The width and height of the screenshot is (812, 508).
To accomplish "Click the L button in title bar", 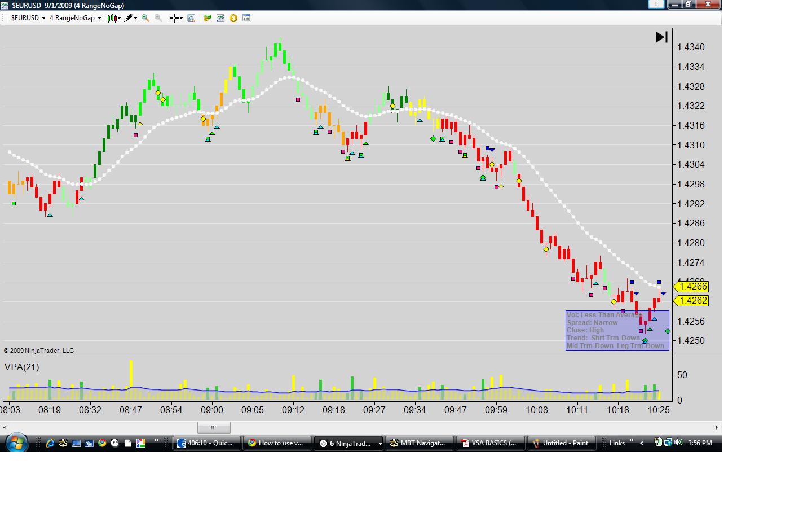I will pyautogui.click(x=656, y=5).
